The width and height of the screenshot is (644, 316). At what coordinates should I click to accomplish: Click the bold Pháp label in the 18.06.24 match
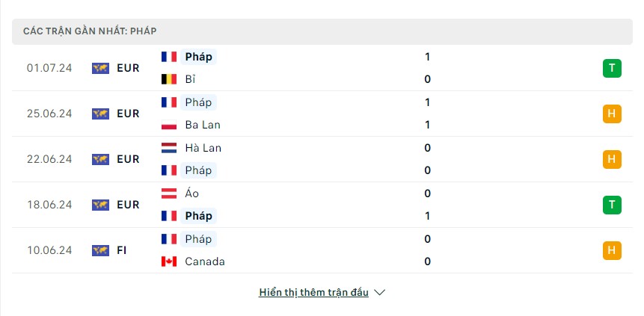pyautogui.click(x=199, y=216)
